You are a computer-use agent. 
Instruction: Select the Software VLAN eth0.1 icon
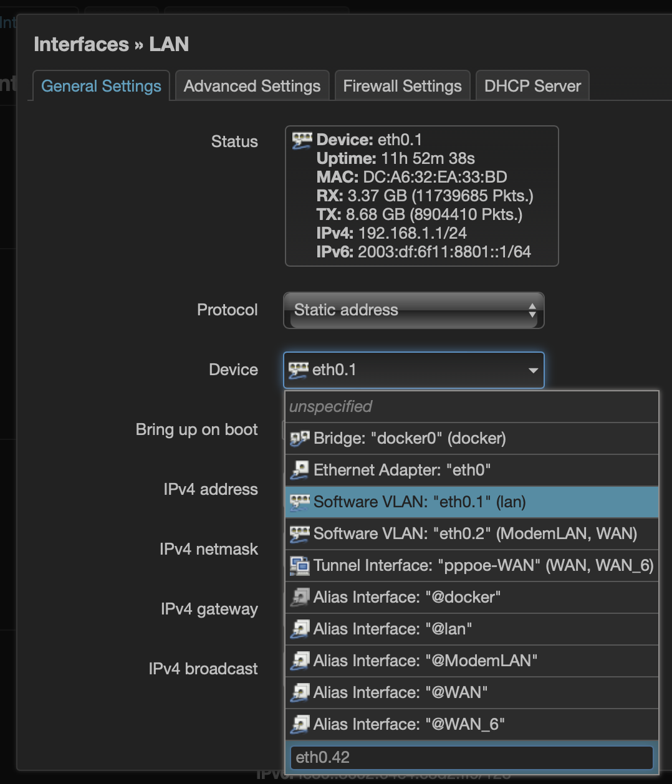coord(300,502)
